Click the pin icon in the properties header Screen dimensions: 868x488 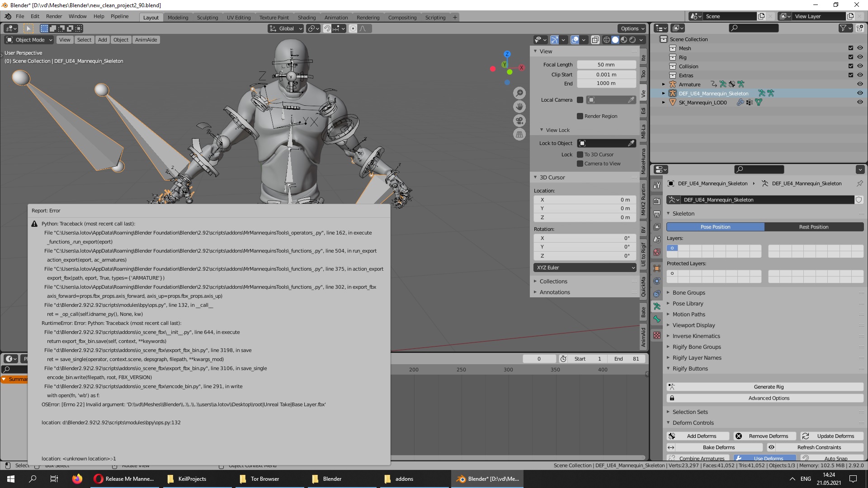[x=859, y=183]
